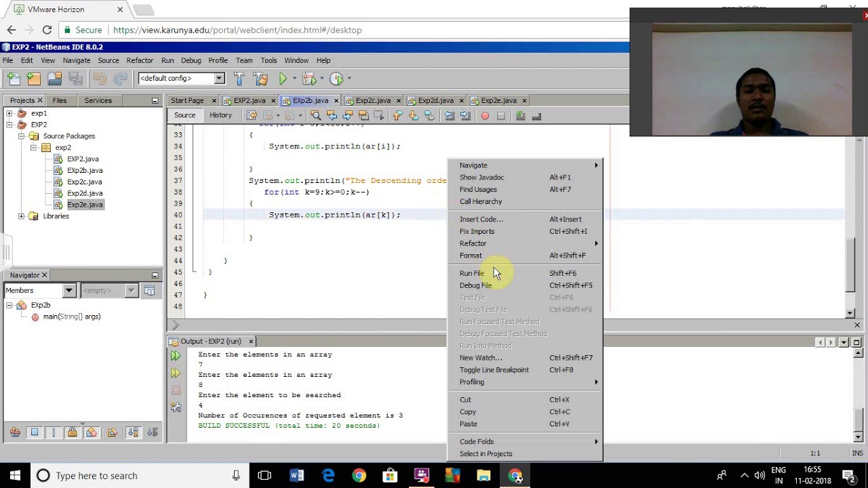
Task: Click the Output settings wrench icon
Action: click(x=176, y=407)
